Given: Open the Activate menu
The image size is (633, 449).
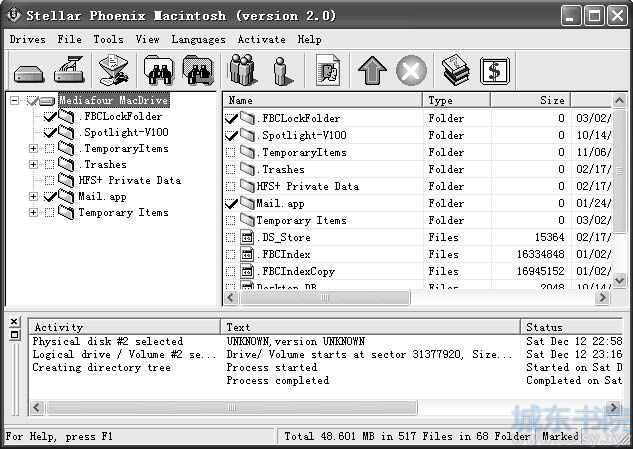Looking at the screenshot, I should click(x=261, y=40).
